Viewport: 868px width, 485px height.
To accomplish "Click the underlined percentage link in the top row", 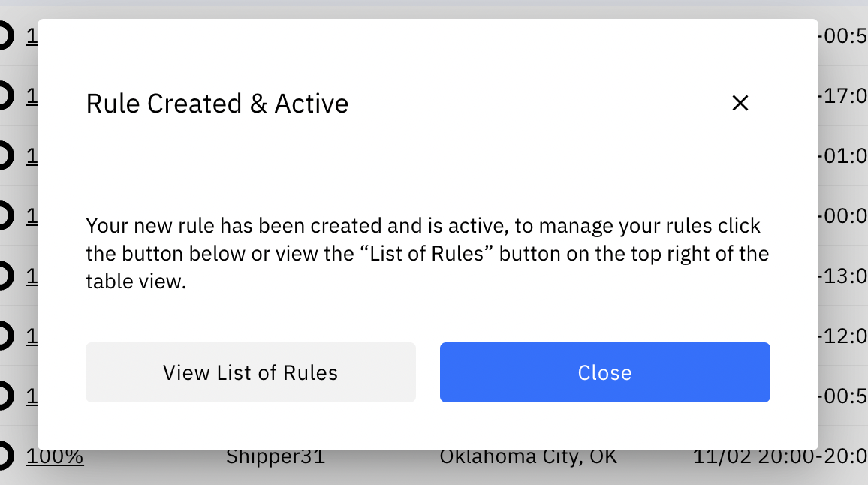I will click(x=33, y=35).
